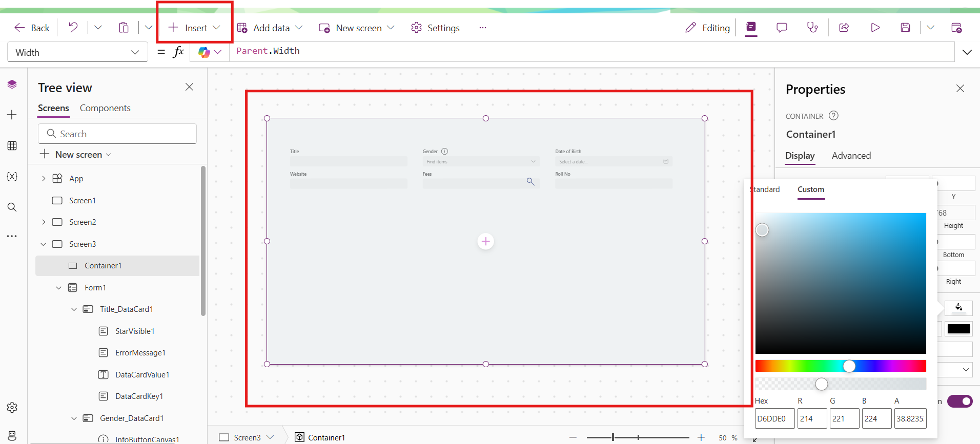
Task: Open the Data table icon in sidebar
Action: 12,146
